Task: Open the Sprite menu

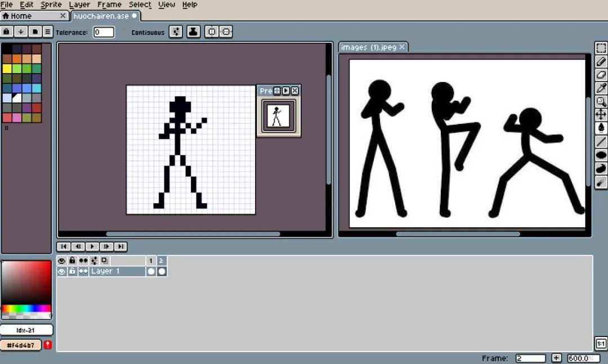Action: (51, 5)
